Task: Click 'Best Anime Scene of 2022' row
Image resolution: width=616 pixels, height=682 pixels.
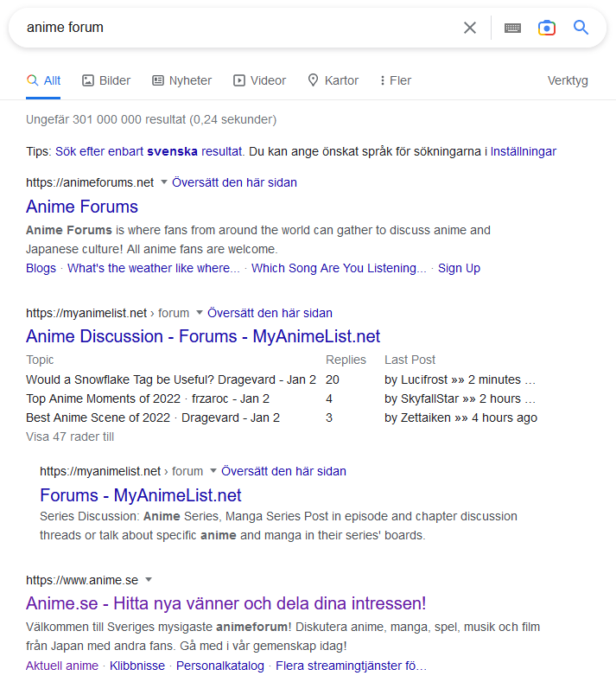Action: [x=153, y=417]
